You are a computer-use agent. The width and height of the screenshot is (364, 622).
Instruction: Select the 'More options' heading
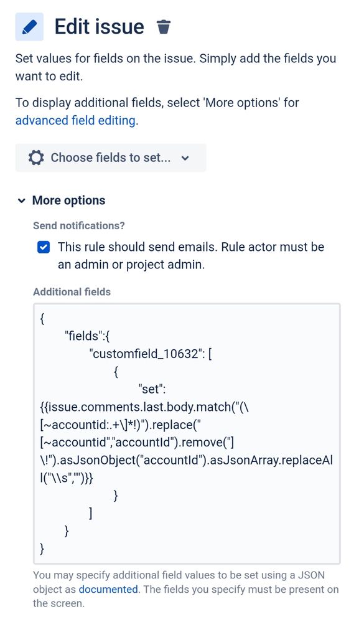click(x=68, y=200)
